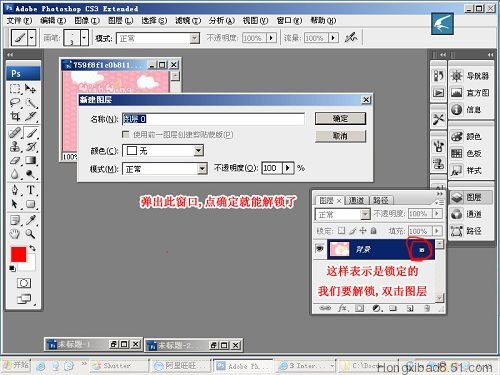500x375 pixels.
Task: Click the 确定 button
Action: click(340, 118)
